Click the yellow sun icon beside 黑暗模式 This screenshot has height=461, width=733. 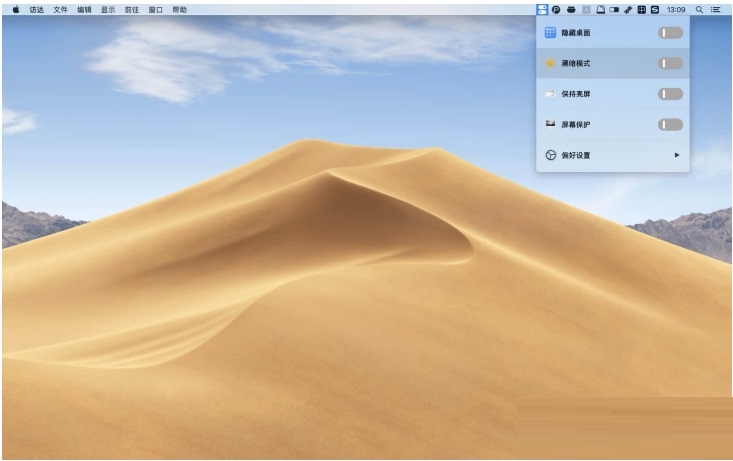550,63
